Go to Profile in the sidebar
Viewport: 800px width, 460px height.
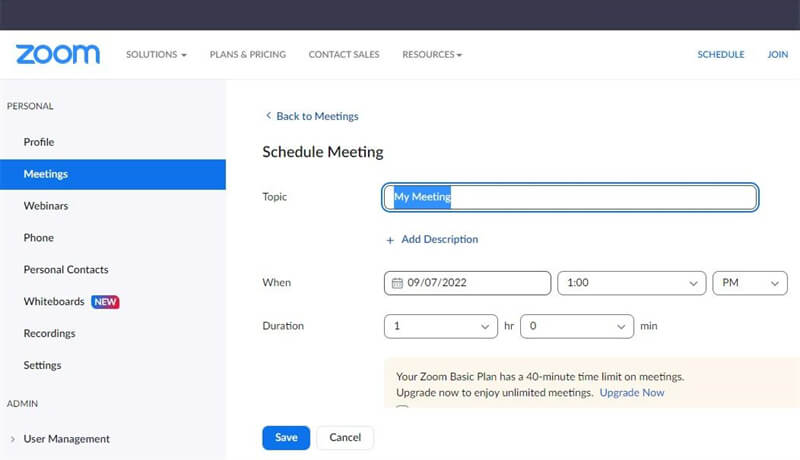pos(39,142)
